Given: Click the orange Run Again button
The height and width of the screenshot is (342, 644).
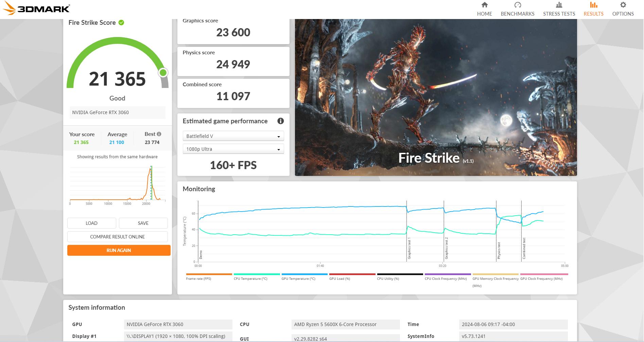Looking at the screenshot, I should pos(119,250).
